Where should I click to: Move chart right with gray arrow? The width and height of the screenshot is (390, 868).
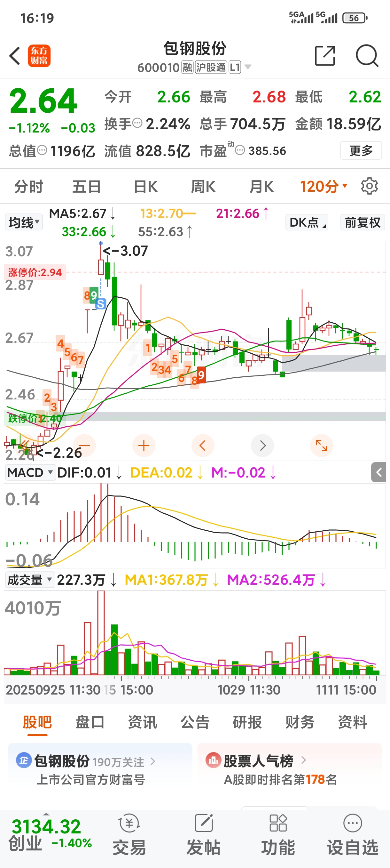[262, 446]
